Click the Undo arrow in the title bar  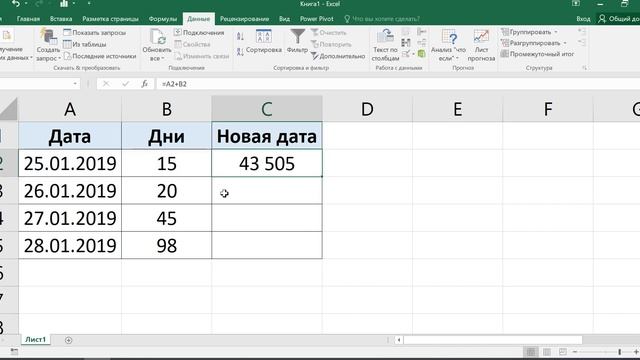pos(16,4)
